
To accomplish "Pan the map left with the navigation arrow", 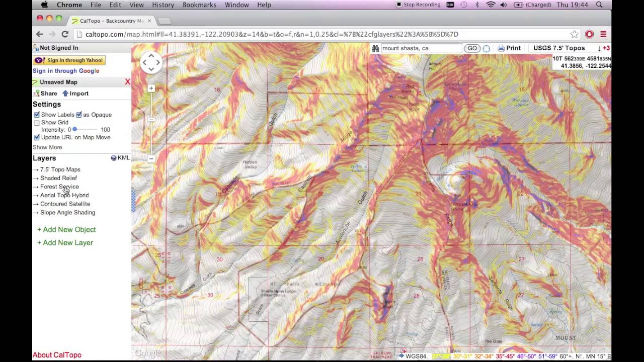I will point(144,63).
